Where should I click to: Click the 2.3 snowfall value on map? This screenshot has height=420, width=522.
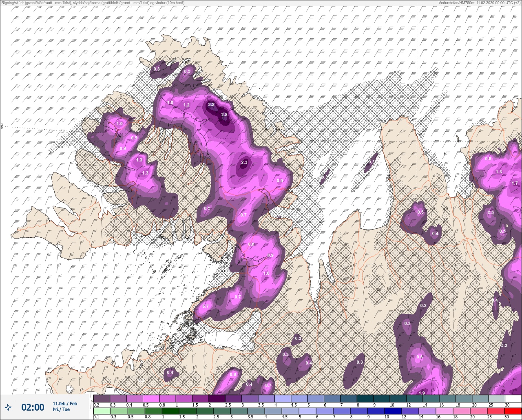pos(244,163)
